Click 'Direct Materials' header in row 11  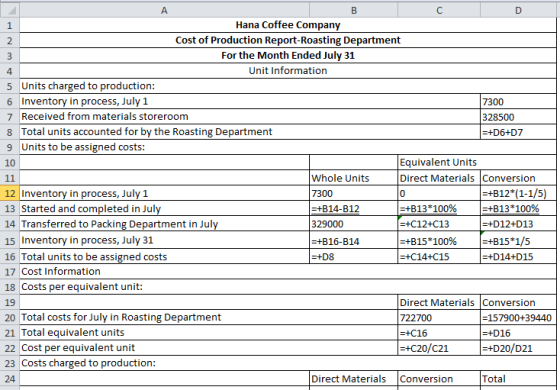tap(439, 178)
